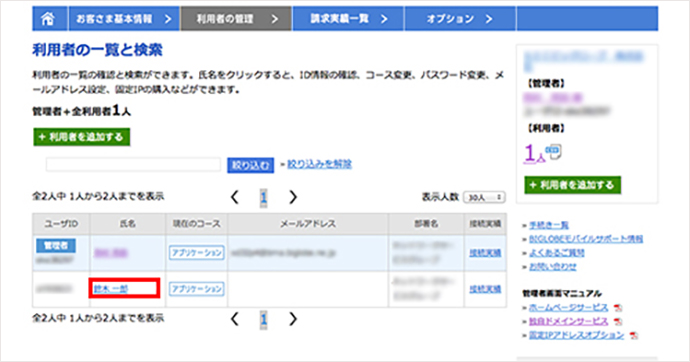Click the 接続実績 column header
The width and height of the screenshot is (690, 362).
point(485,224)
